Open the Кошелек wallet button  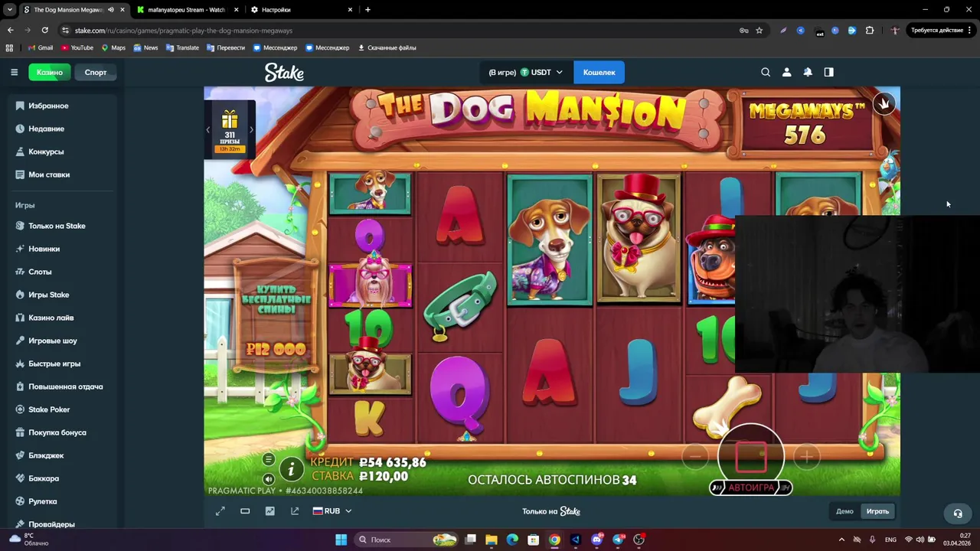[x=599, y=72]
